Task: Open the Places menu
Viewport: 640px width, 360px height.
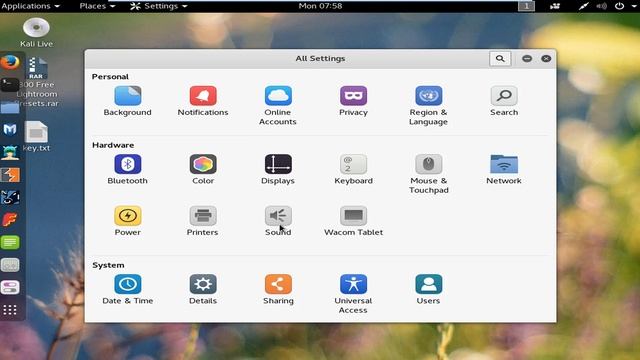Action: (x=97, y=6)
